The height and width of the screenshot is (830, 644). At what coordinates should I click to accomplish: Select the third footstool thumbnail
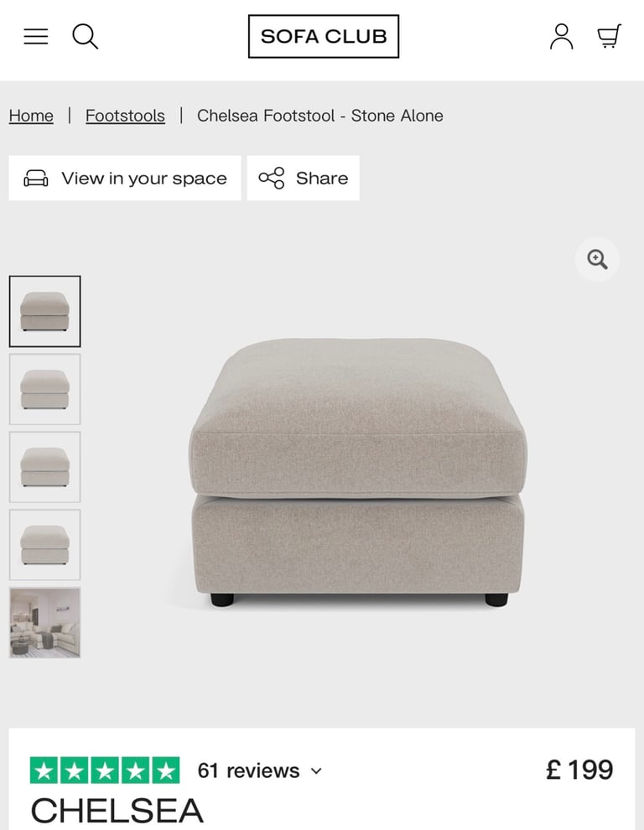click(x=45, y=467)
